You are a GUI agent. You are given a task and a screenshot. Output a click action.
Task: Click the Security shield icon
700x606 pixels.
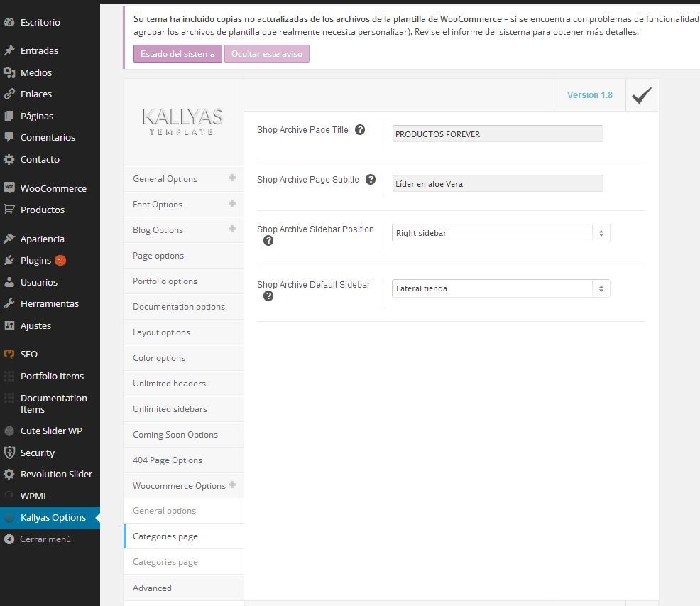point(9,453)
